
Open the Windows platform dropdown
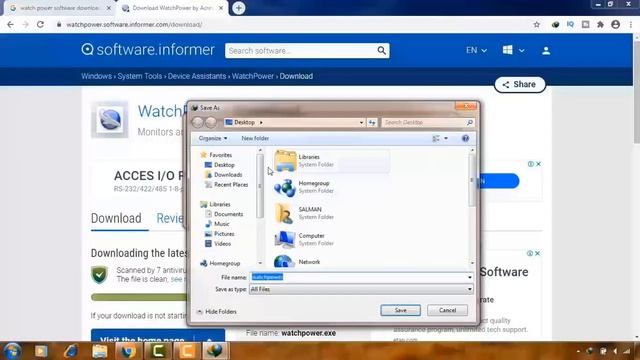pyautogui.click(x=513, y=50)
